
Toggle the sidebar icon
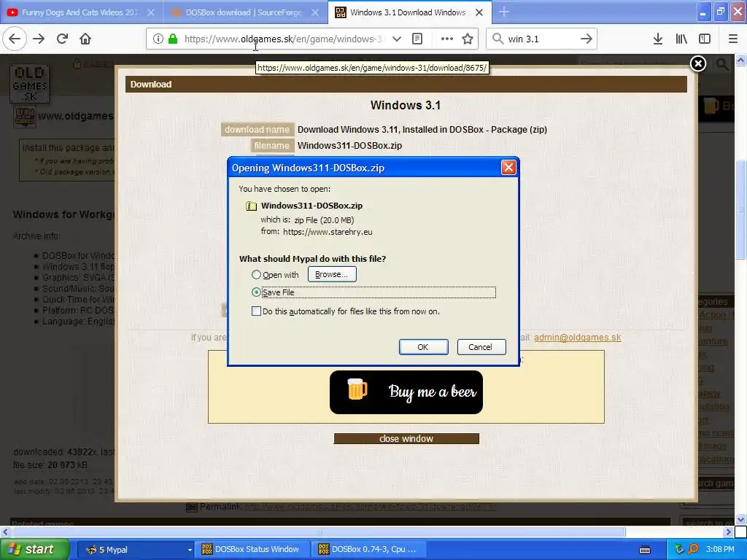tap(705, 39)
